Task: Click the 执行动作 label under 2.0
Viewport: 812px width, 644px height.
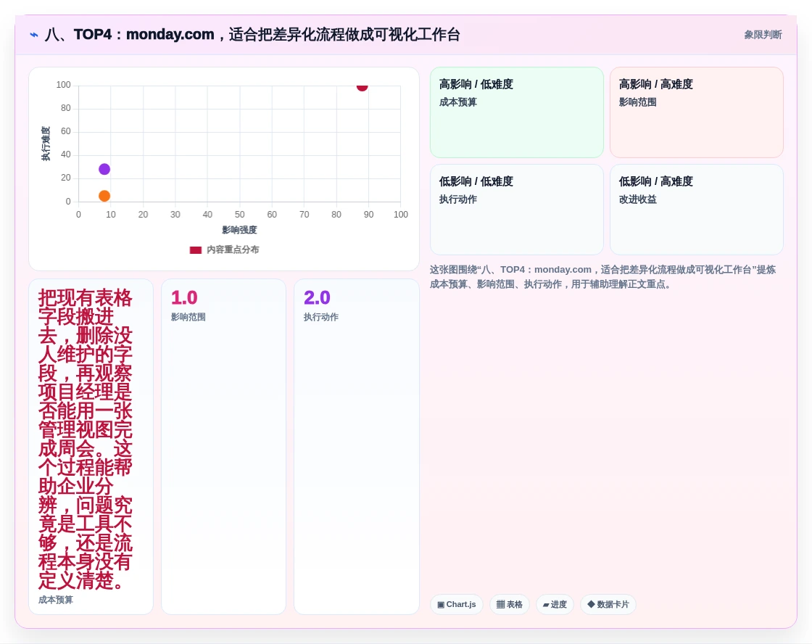Action: click(x=320, y=317)
